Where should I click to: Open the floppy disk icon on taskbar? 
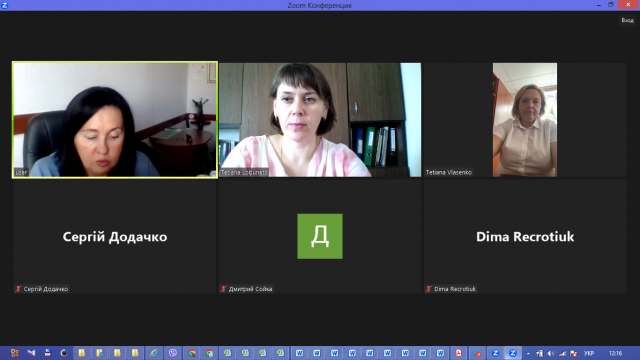48,353
